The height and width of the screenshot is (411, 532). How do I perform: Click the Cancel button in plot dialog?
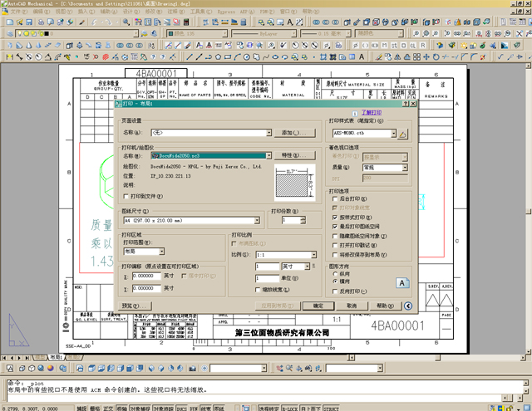(x=352, y=306)
